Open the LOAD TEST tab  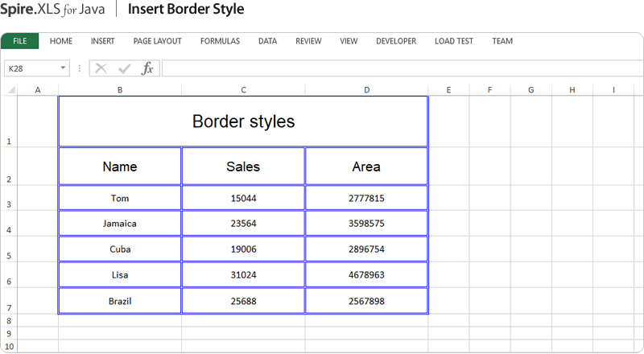tap(454, 41)
